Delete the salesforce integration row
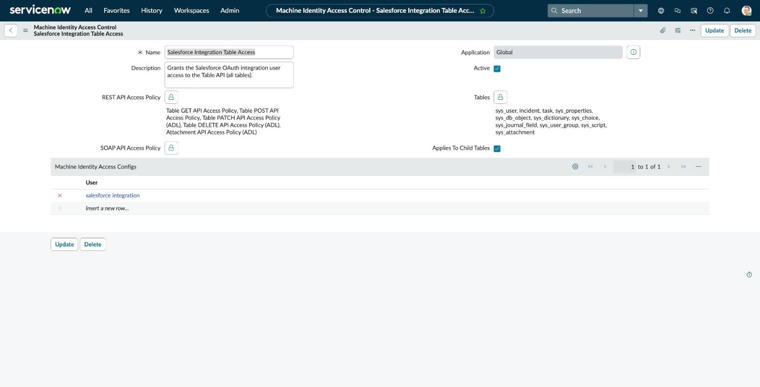The height and width of the screenshot is (387, 760). click(60, 195)
